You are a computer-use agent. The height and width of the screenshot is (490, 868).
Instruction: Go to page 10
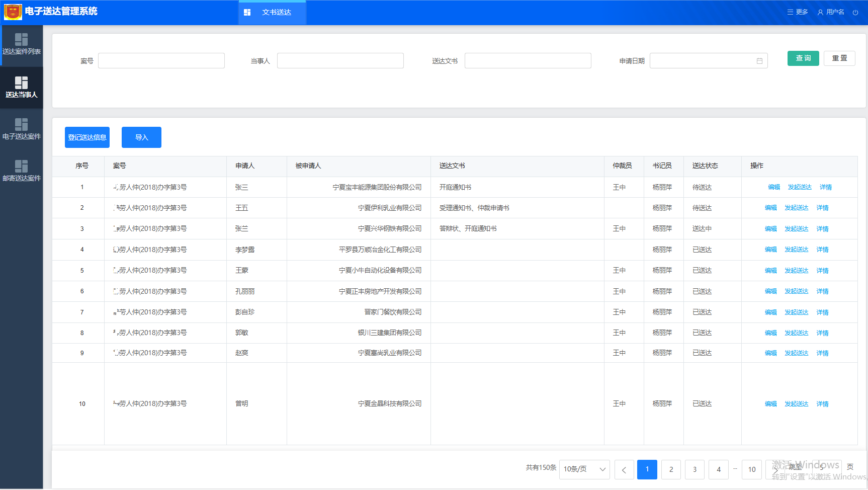coord(752,469)
